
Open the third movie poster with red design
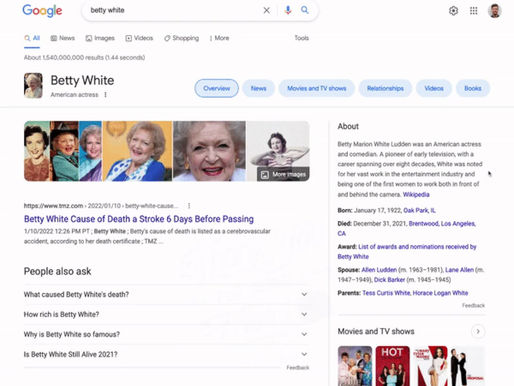coord(430,366)
